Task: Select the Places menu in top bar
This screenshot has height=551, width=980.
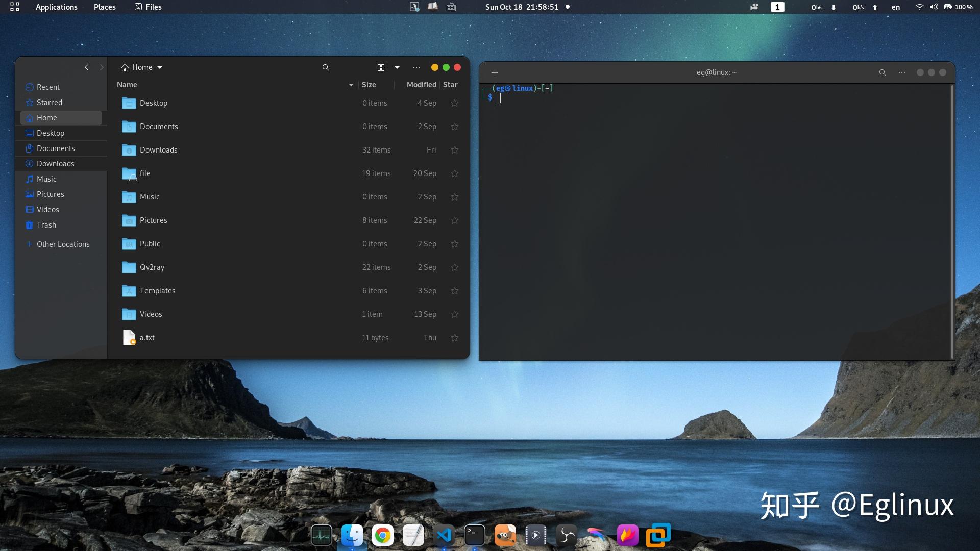Action: pos(105,7)
